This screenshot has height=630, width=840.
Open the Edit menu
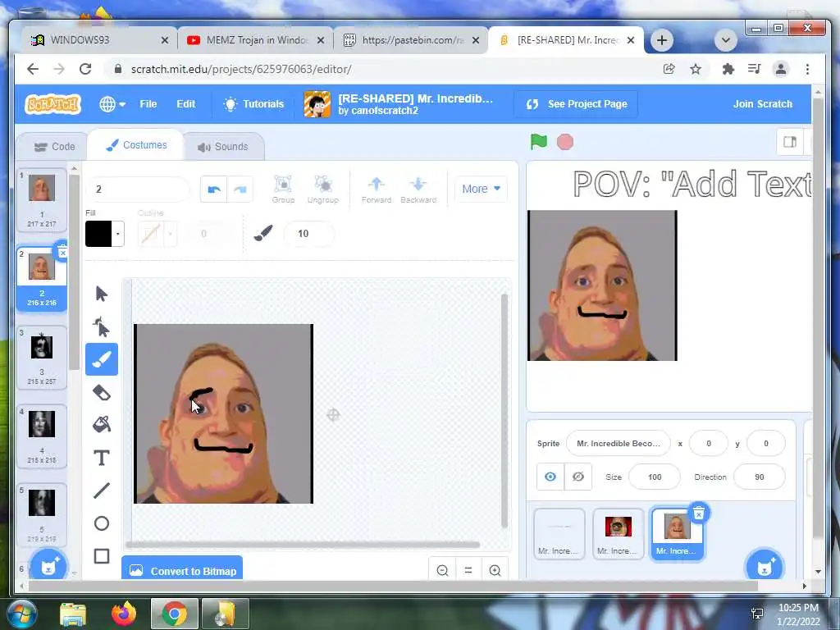pyautogui.click(x=186, y=104)
